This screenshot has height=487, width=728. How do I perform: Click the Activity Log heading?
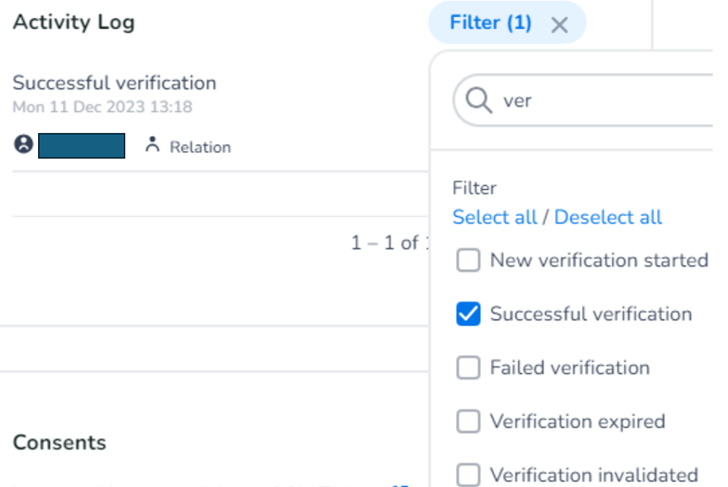73,22
